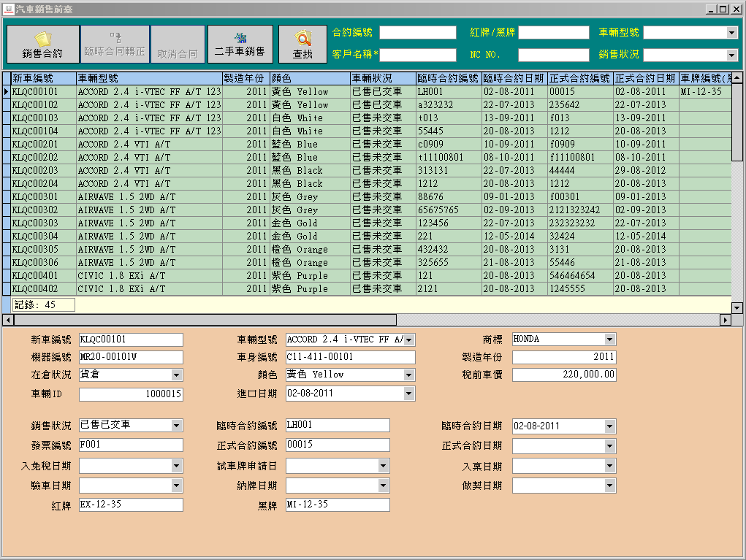
Task: Sort by the 新車編號 column header
Action: (43, 78)
